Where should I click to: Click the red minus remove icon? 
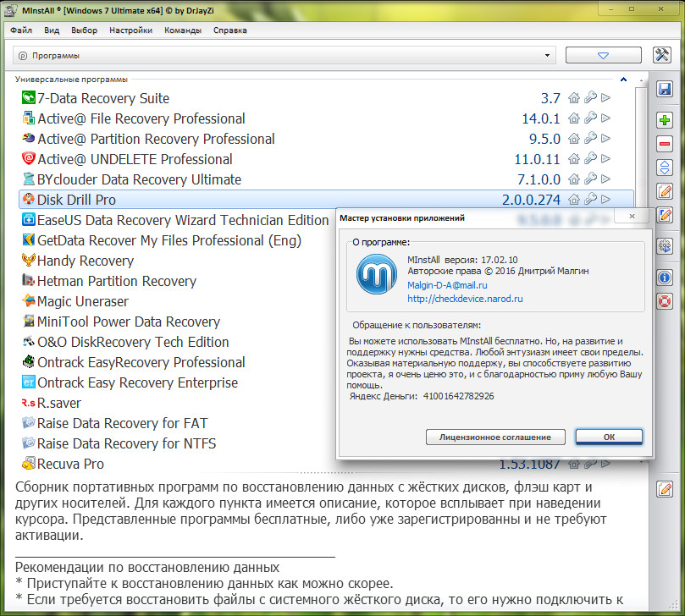click(665, 144)
